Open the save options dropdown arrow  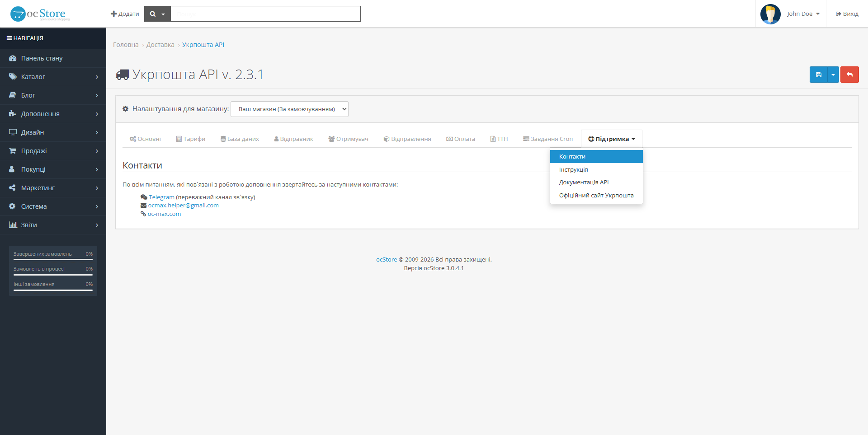pyautogui.click(x=833, y=75)
